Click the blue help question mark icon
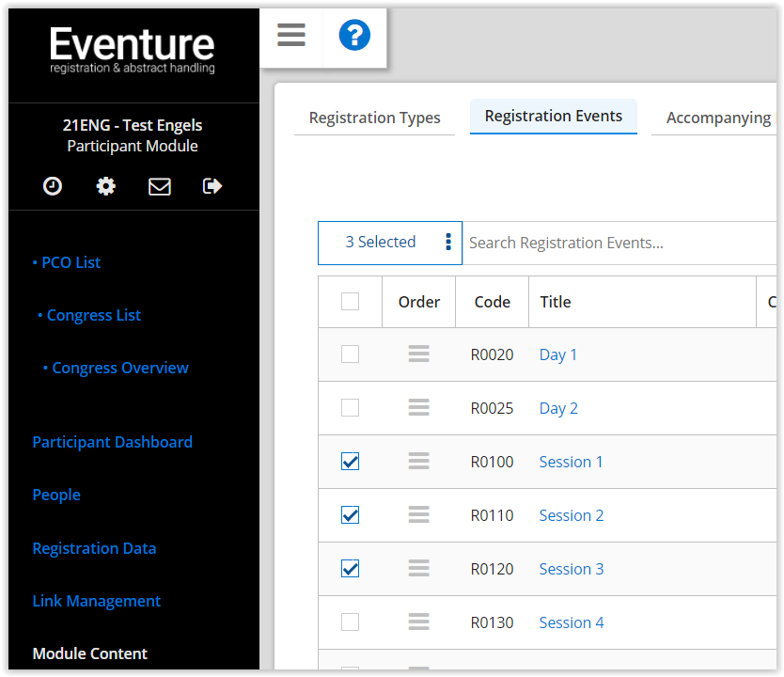This screenshot has height=677, width=784. point(354,35)
